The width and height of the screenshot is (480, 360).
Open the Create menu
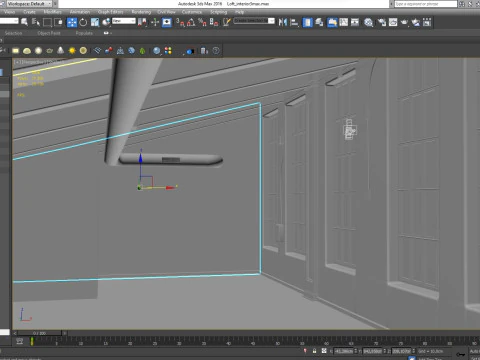pyautogui.click(x=29, y=12)
